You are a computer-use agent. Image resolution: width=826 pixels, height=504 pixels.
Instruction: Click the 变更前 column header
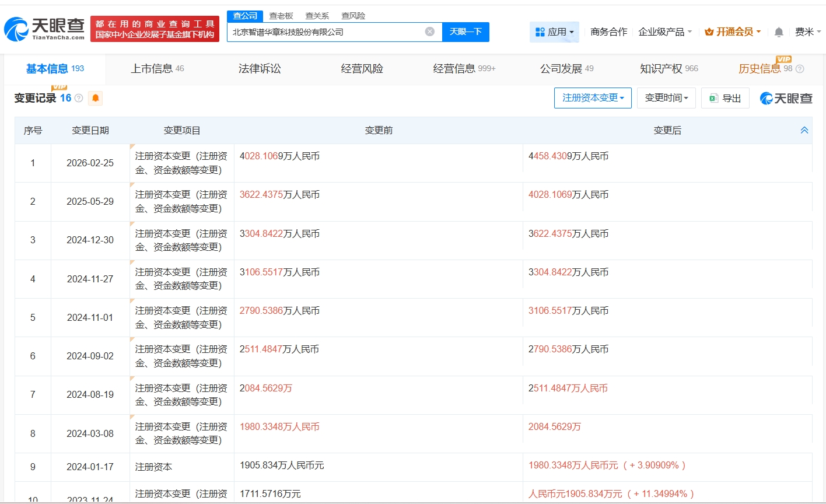click(x=379, y=130)
